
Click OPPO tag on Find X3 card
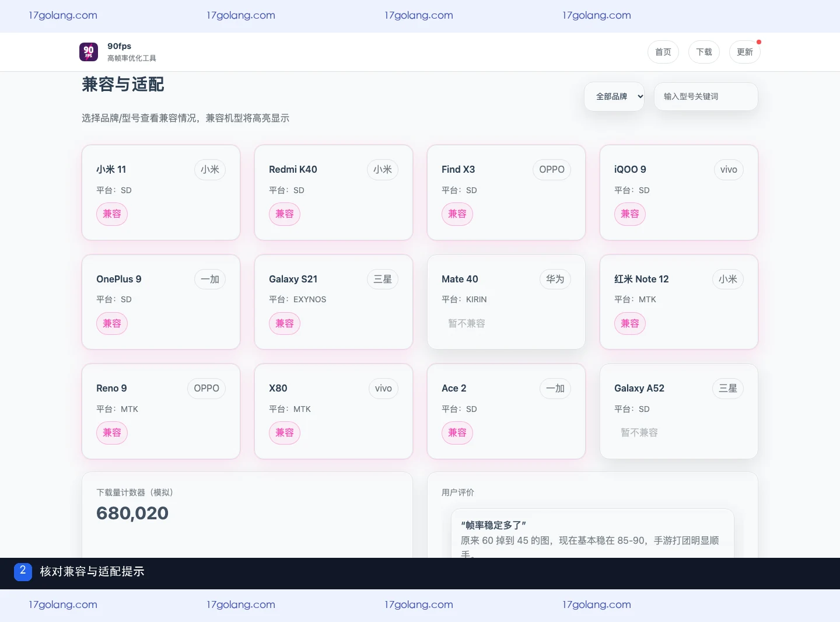[552, 169]
